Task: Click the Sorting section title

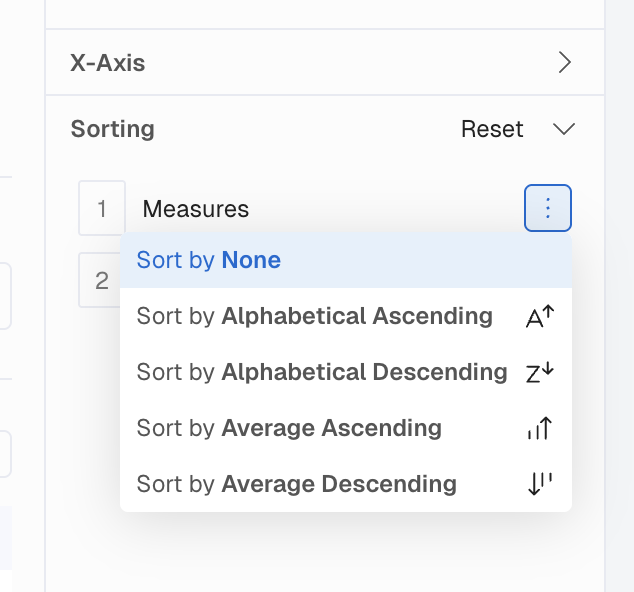Action: [x=112, y=129]
